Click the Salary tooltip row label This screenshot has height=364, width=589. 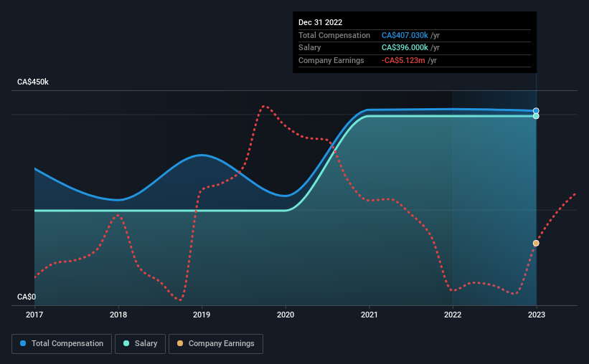309,48
